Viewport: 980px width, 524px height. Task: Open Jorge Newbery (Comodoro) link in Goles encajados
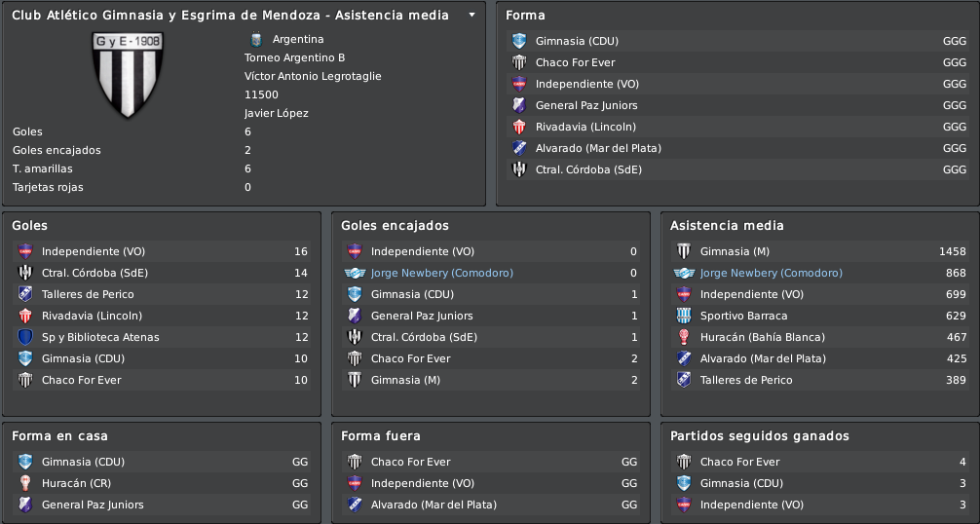(x=442, y=273)
